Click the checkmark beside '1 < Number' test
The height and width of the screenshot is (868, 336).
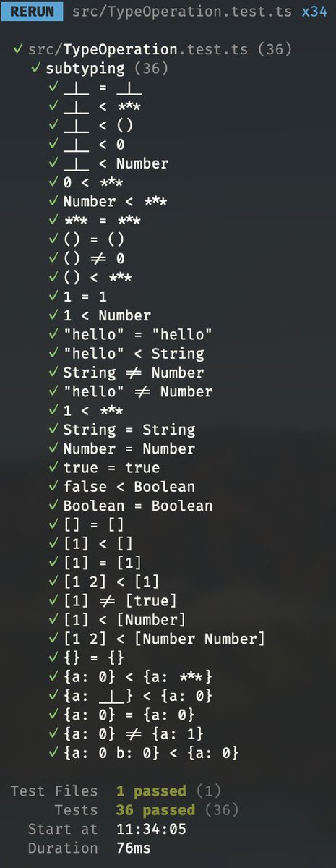[x=53, y=315]
